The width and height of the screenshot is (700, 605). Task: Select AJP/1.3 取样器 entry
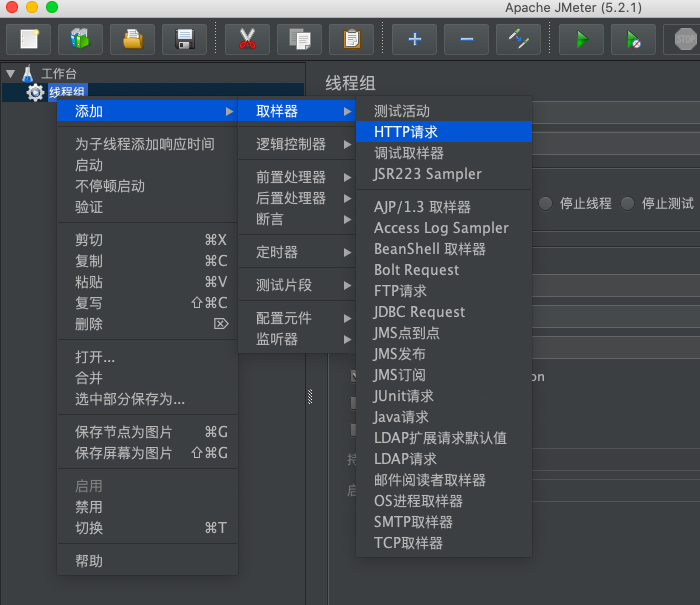(444, 207)
